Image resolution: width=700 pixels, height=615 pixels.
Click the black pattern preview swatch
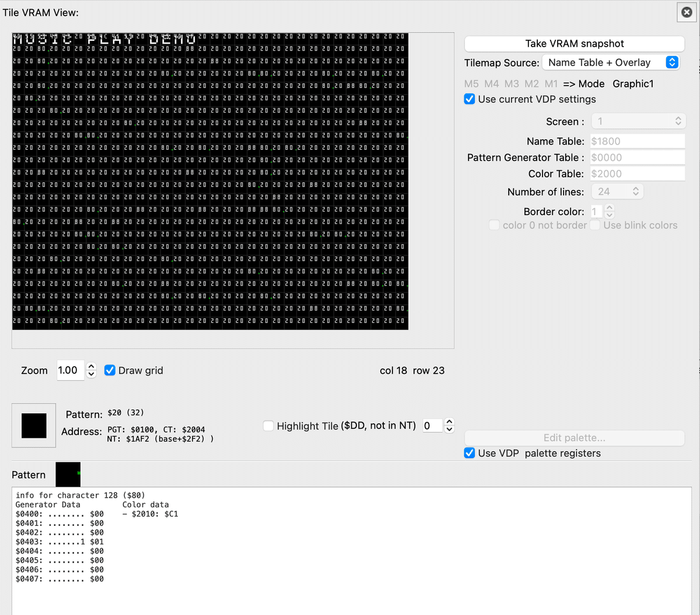pyautogui.click(x=33, y=425)
